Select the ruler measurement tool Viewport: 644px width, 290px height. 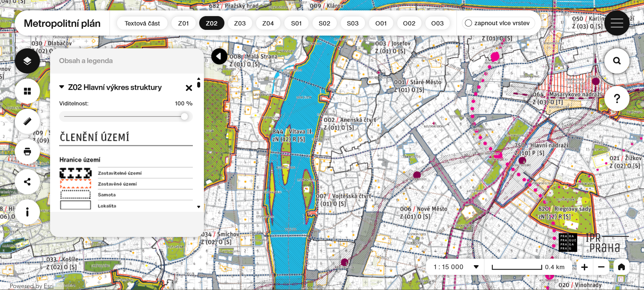27,121
